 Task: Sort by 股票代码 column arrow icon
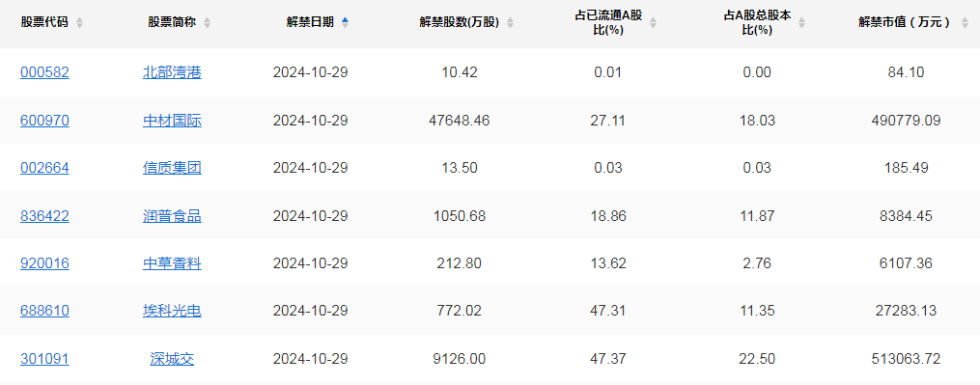(79, 23)
